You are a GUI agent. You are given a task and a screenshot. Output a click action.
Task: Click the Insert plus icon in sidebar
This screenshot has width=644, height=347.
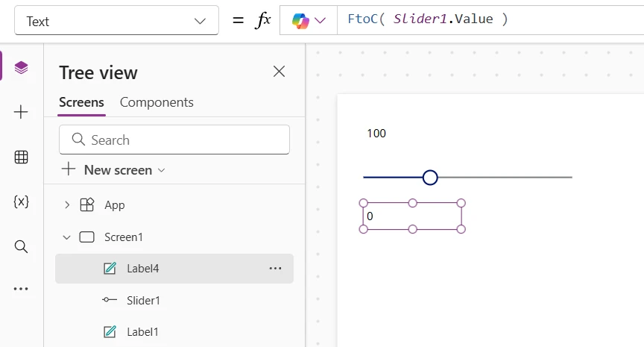(21, 112)
